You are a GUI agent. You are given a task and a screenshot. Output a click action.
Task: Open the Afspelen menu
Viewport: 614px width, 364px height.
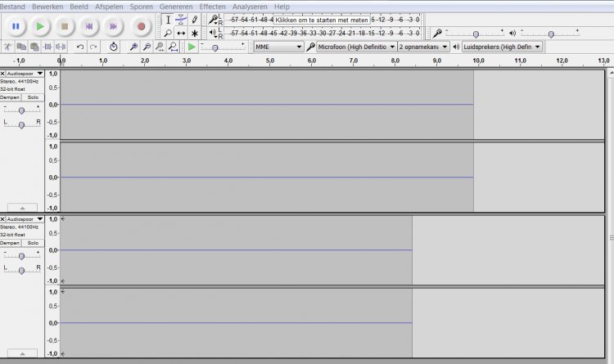109,7
